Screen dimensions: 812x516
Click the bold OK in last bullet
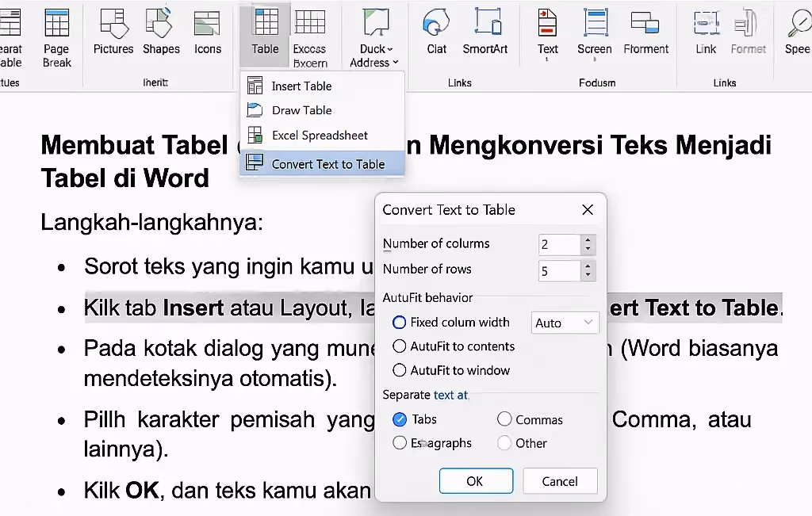(x=142, y=490)
